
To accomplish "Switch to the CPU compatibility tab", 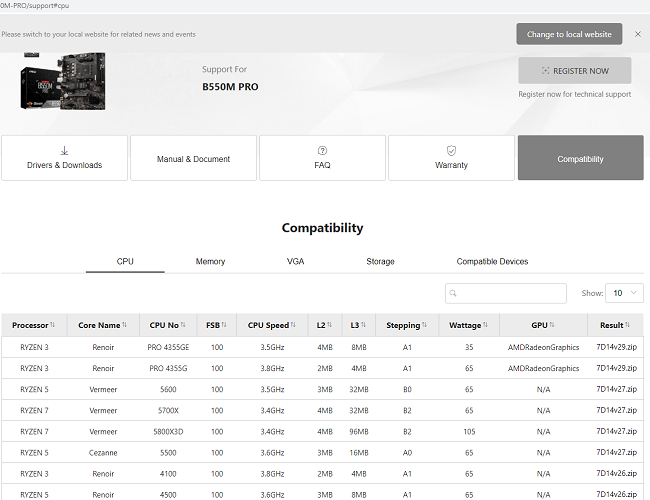I will pyautogui.click(x=125, y=261).
